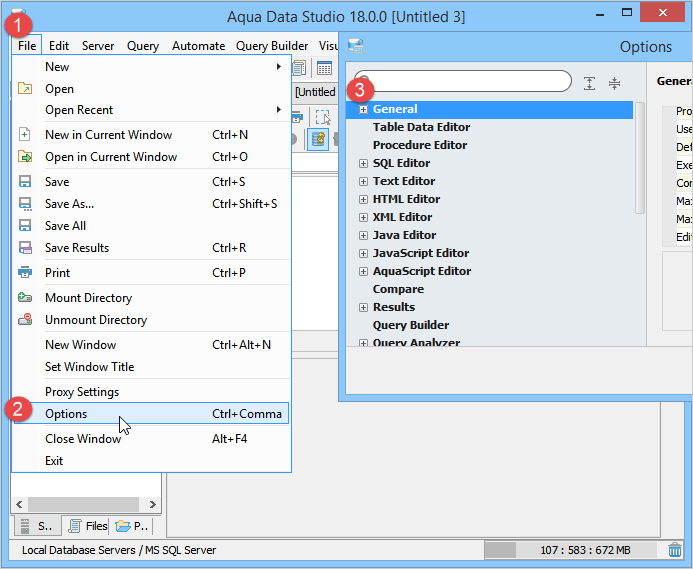Click the script document toolbar icon
Screen dimensions: 693x569
pos(299,68)
